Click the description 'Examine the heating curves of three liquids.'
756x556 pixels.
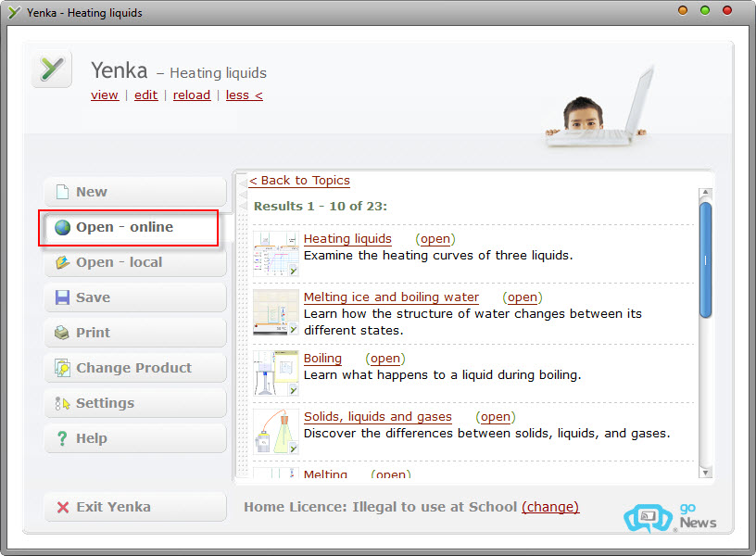[x=438, y=255]
